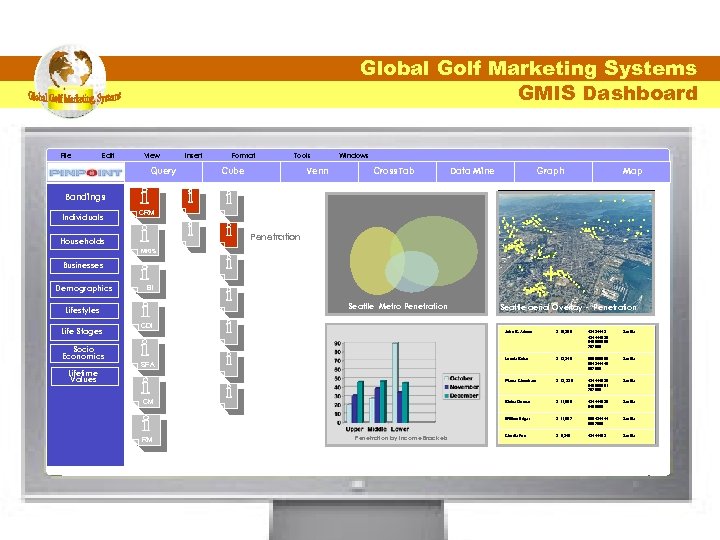Click the December legend swatch

click(x=446, y=396)
